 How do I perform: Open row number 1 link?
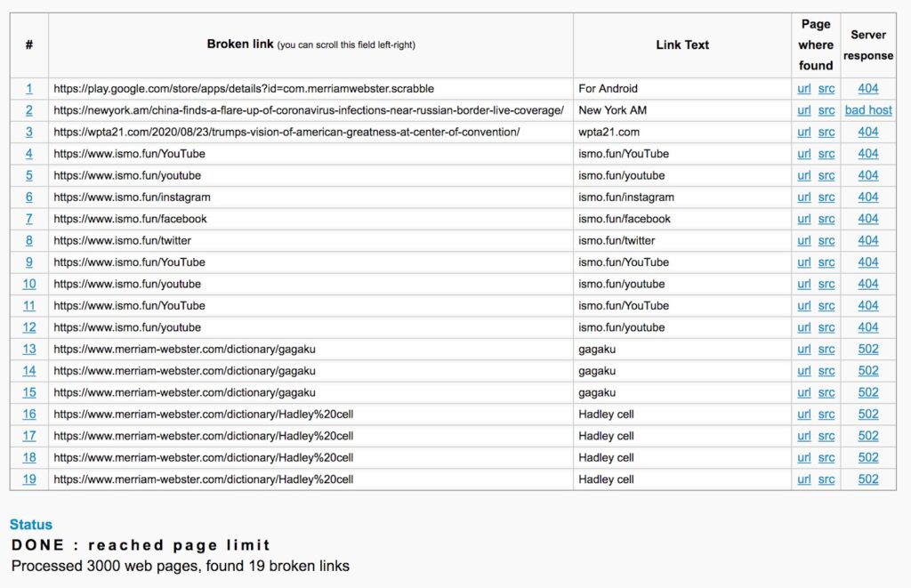tap(29, 88)
